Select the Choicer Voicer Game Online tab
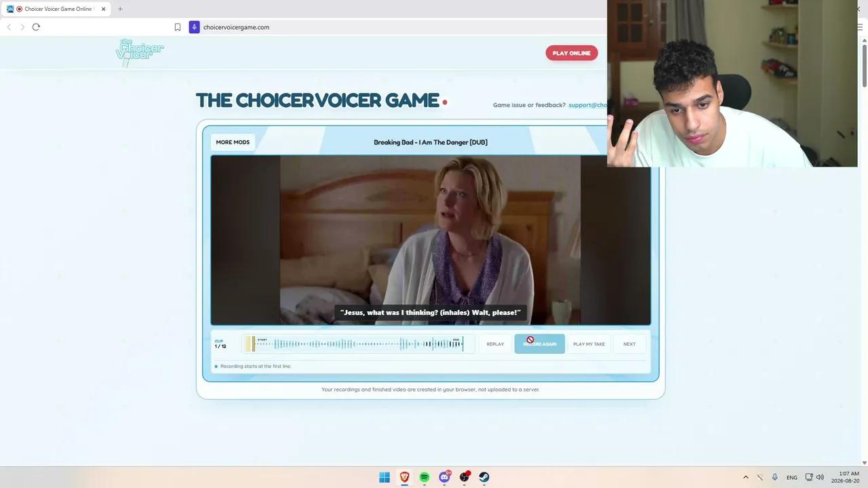Viewport: 868px width, 488px height. (56, 9)
